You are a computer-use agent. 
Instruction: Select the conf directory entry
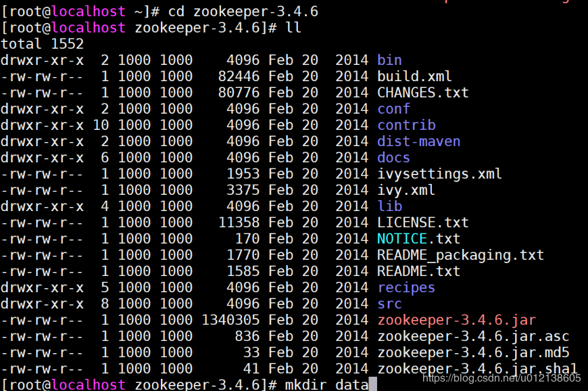click(393, 109)
